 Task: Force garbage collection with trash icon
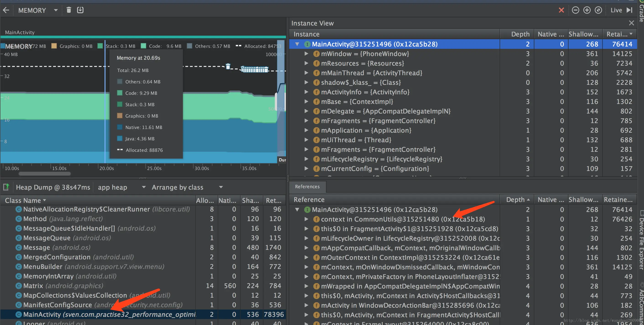pyautogui.click(x=69, y=10)
